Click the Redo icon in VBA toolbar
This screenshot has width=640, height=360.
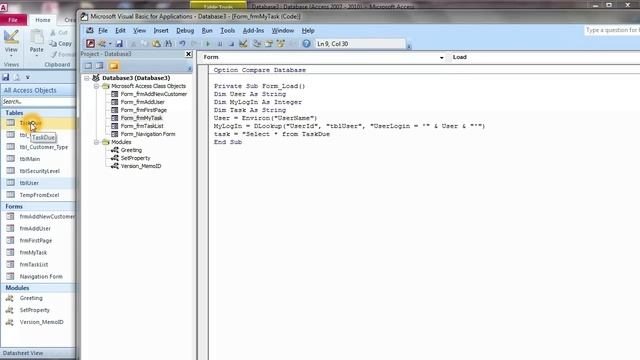(x=194, y=44)
